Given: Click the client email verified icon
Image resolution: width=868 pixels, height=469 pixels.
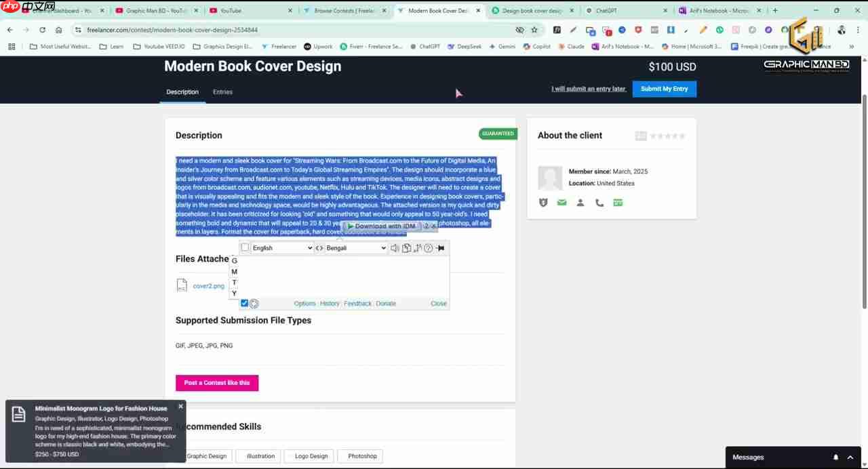Looking at the screenshot, I should pyautogui.click(x=561, y=203).
